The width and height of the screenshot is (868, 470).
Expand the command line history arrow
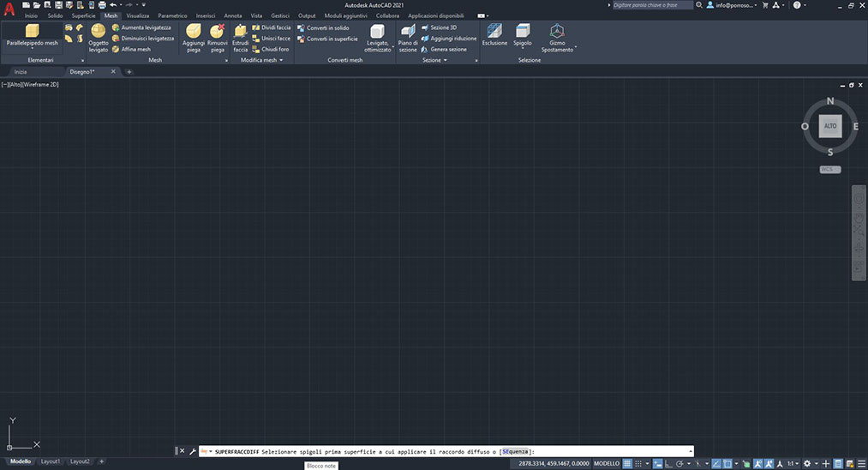tap(691, 451)
